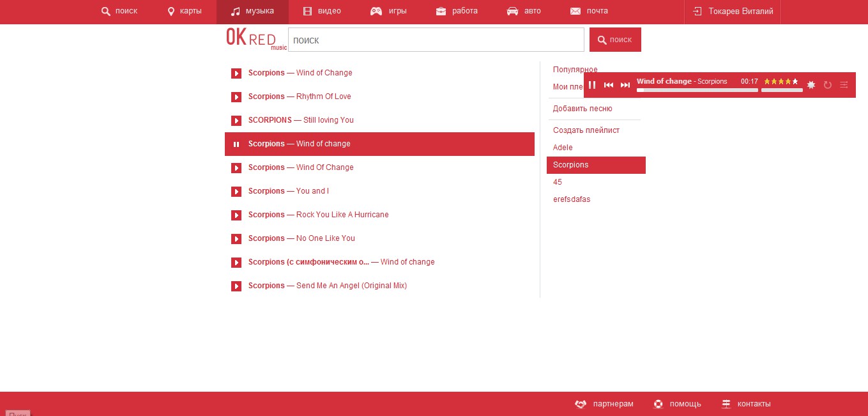Open Токарев Виталий account link

pos(733,11)
